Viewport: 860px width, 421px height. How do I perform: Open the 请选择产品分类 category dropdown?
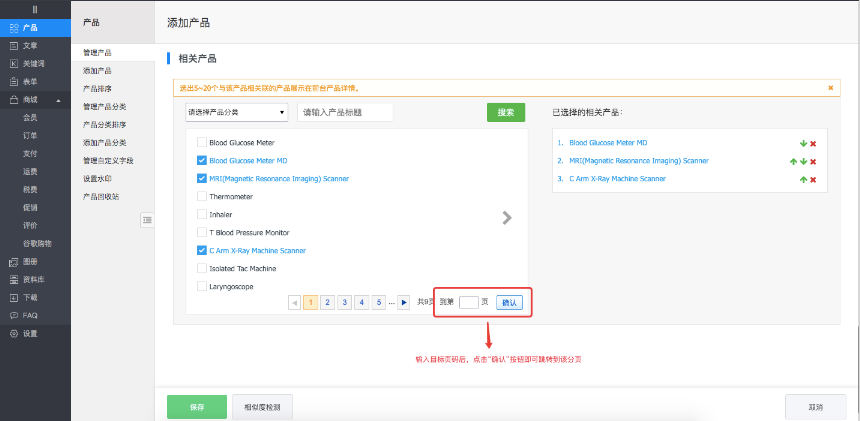(x=237, y=113)
